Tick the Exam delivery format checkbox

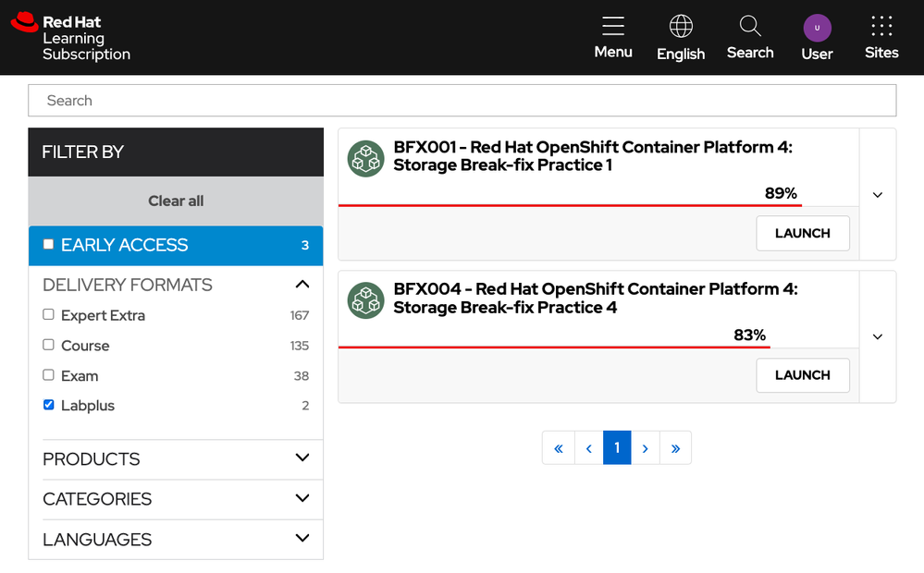tap(49, 374)
